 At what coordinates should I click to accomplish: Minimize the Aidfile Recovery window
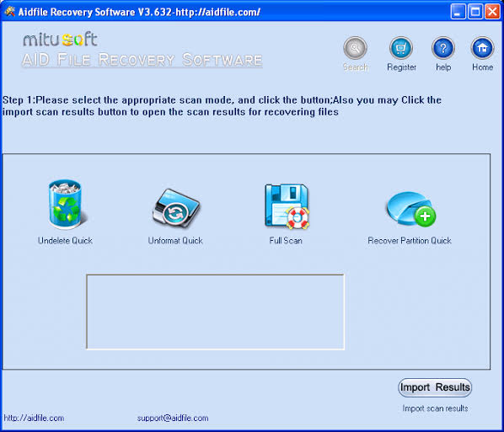click(458, 12)
